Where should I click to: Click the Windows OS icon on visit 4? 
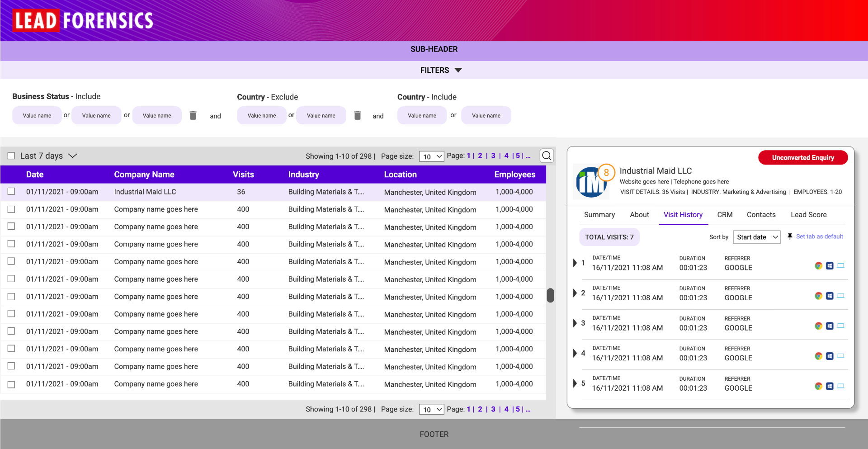coord(830,356)
